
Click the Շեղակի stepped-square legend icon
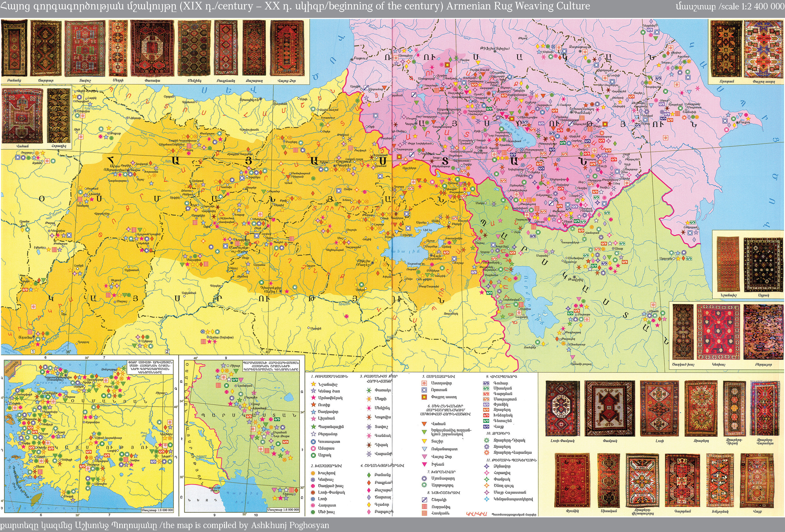pyautogui.click(x=425, y=500)
